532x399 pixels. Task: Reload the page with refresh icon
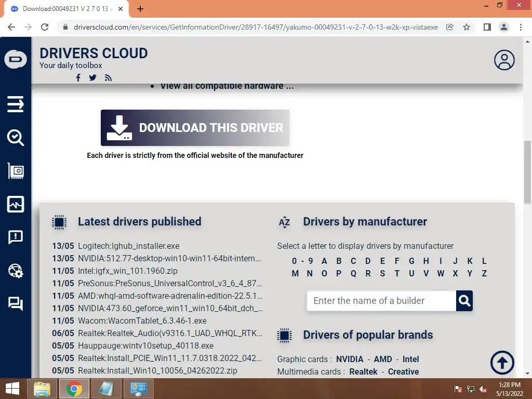[x=45, y=27]
